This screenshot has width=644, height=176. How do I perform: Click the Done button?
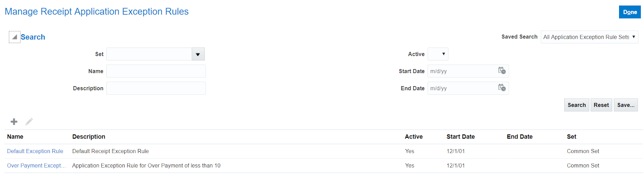click(x=630, y=12)
